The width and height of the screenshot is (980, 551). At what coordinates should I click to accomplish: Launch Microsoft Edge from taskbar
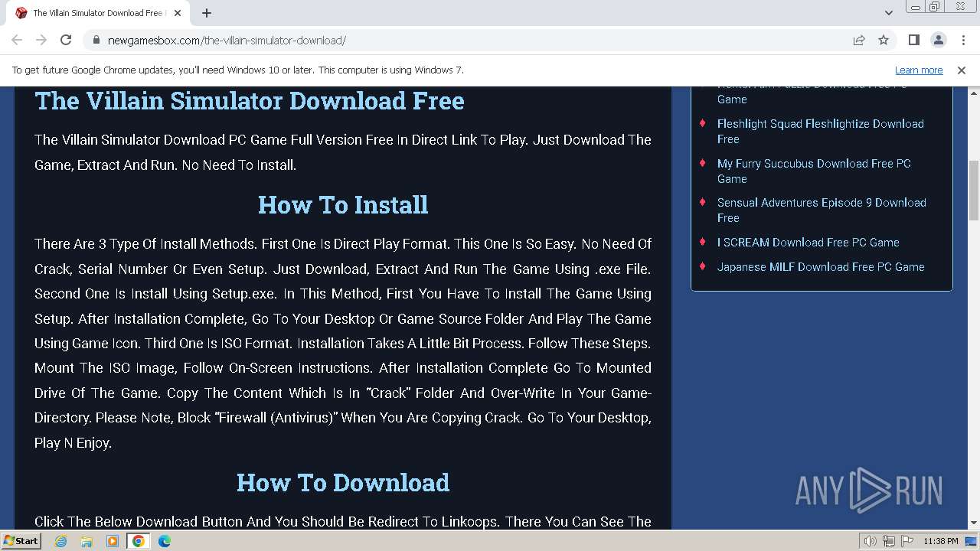pos(165,541)
